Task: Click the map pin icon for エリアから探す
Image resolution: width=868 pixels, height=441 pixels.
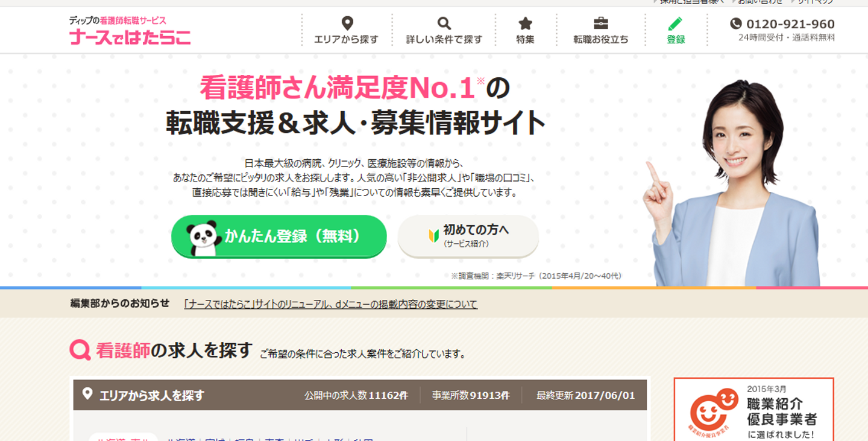Action: 347,24
